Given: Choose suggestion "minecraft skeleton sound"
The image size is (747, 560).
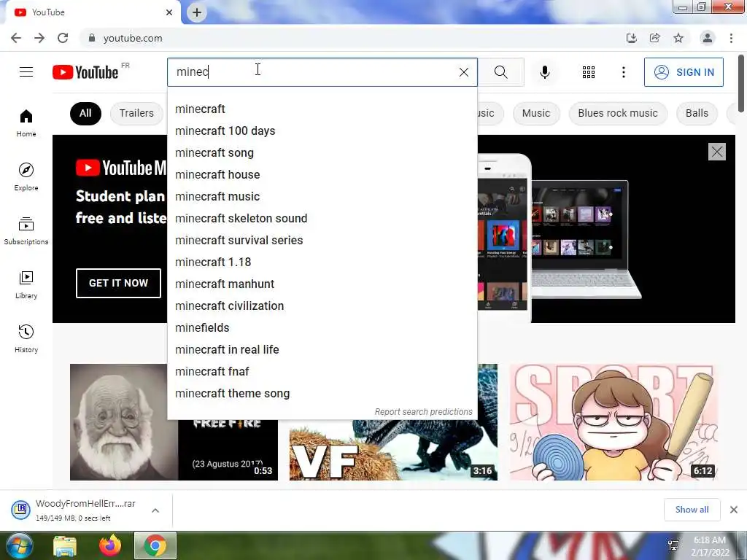Looking at the screenshot, I should click(x=322, y=219).
